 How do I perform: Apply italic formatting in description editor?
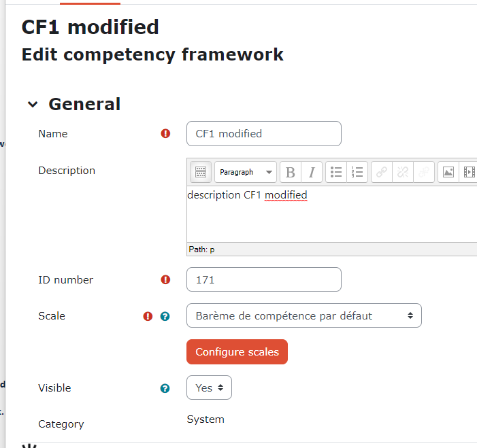(x=312, y=172)
